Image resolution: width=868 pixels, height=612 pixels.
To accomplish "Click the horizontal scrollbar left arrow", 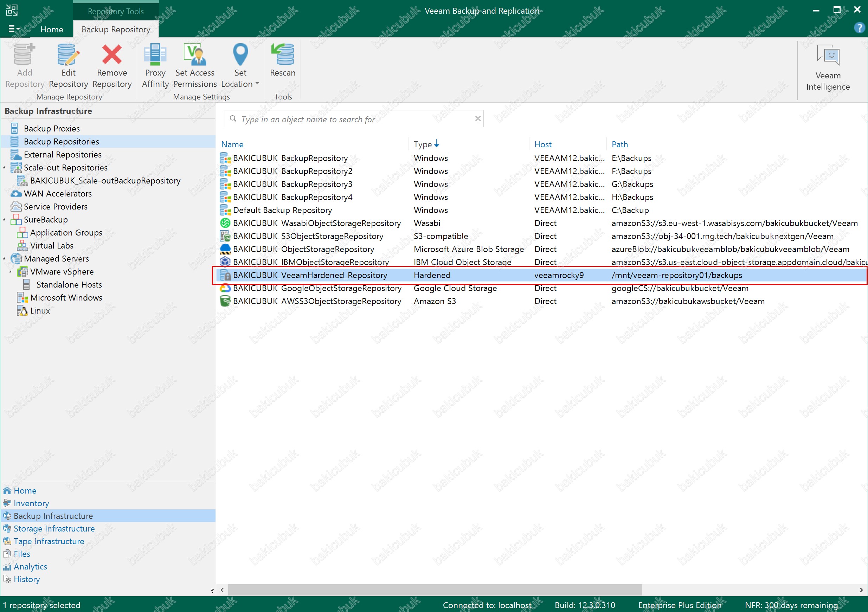I will [222, 590].
